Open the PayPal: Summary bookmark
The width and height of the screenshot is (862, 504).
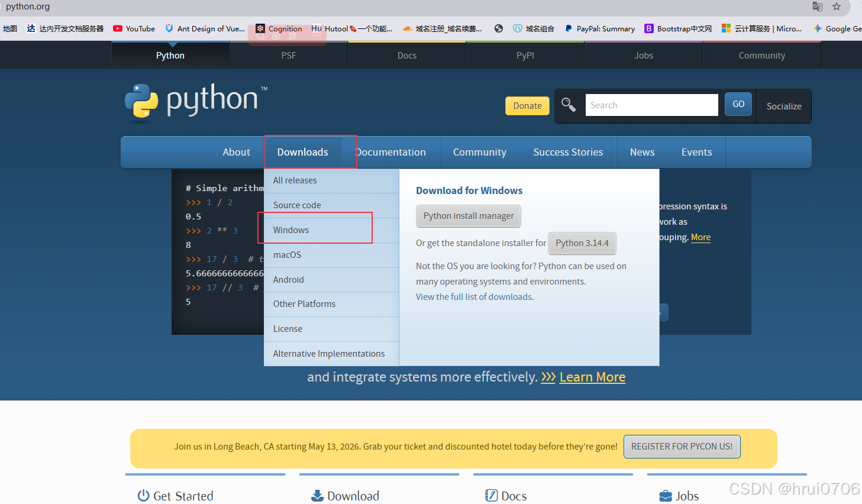(x=599, y=28)
